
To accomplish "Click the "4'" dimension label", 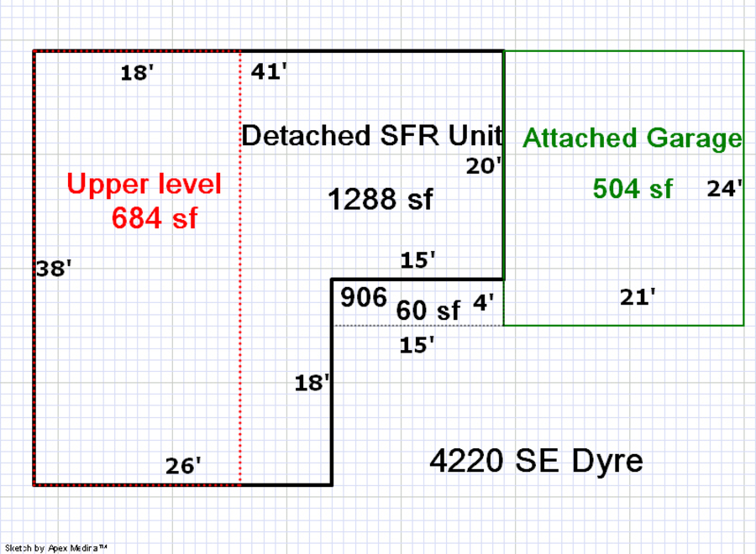I will pos(484,302).
